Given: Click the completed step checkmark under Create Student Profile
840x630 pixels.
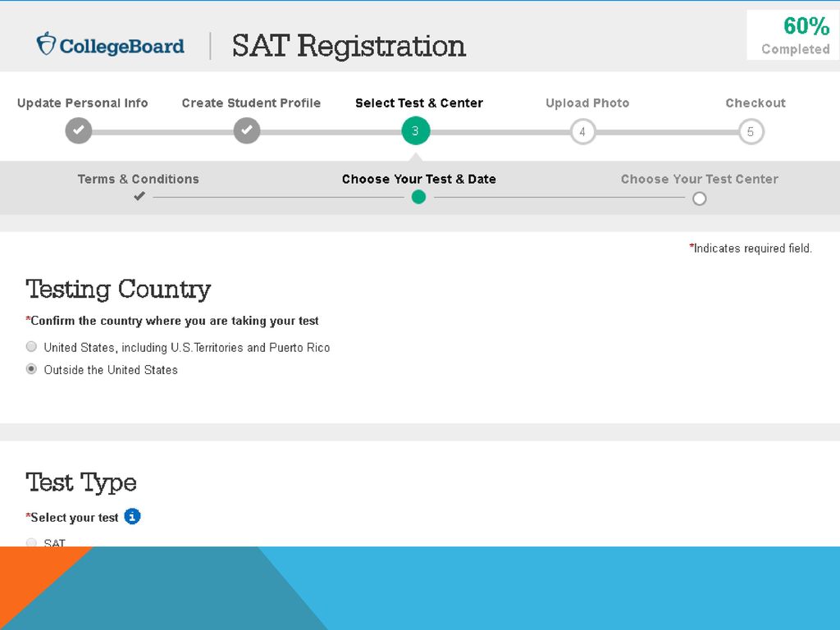Looking at the screenshot, I should pos(247,130).
